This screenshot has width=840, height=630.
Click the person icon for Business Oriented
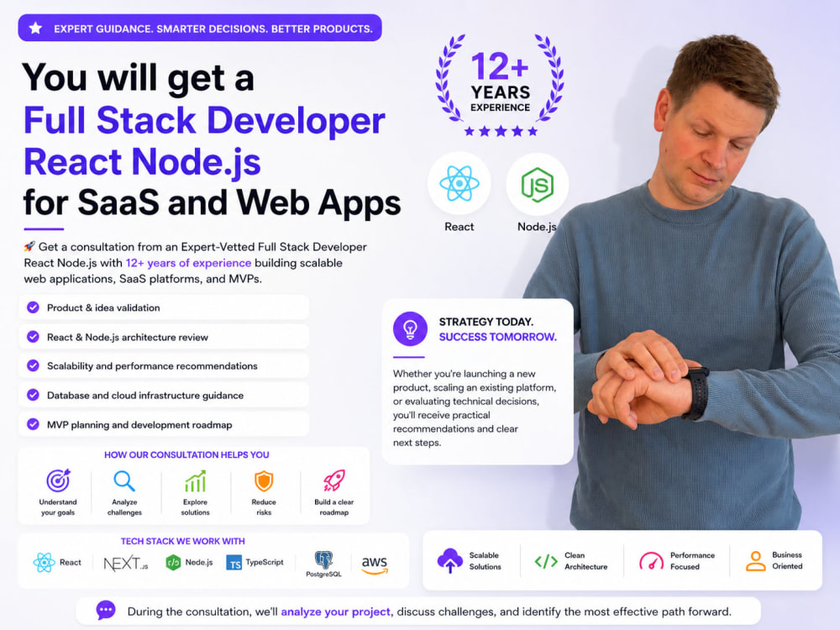tap(755, 561)
